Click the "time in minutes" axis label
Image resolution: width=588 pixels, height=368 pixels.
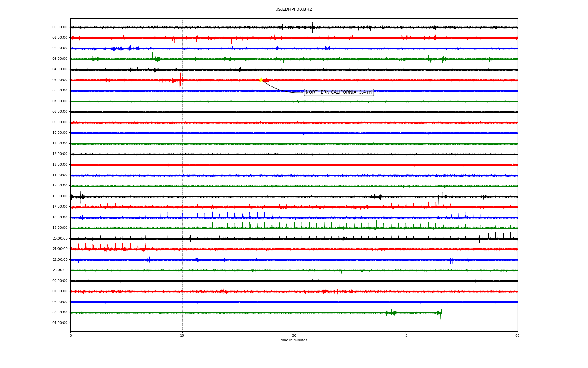click(x=294, y=340)
